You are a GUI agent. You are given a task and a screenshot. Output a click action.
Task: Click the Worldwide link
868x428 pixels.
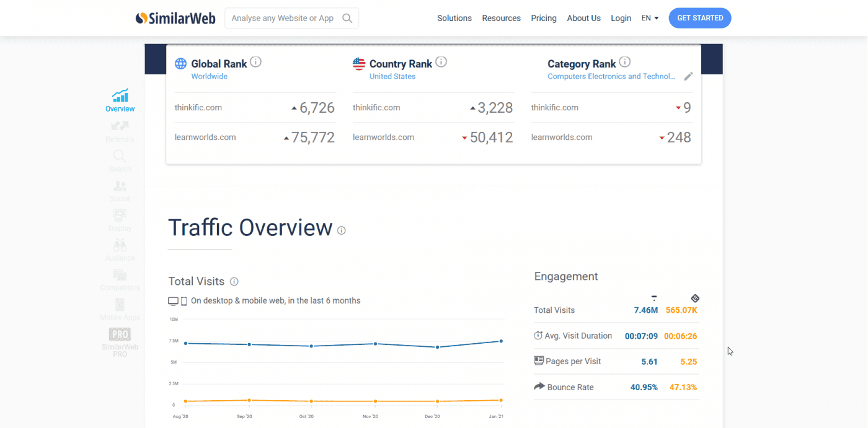coord(209,76)
